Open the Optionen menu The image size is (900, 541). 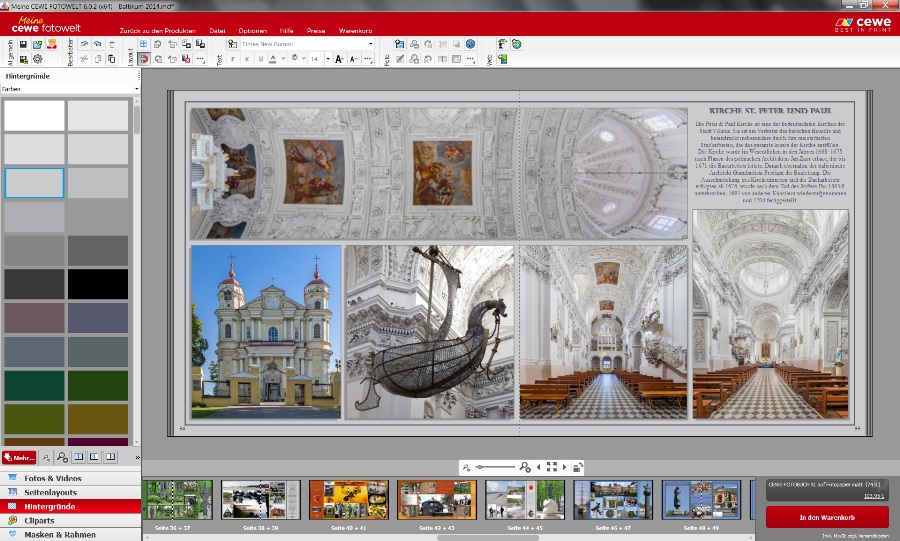[x=252, y=31]
